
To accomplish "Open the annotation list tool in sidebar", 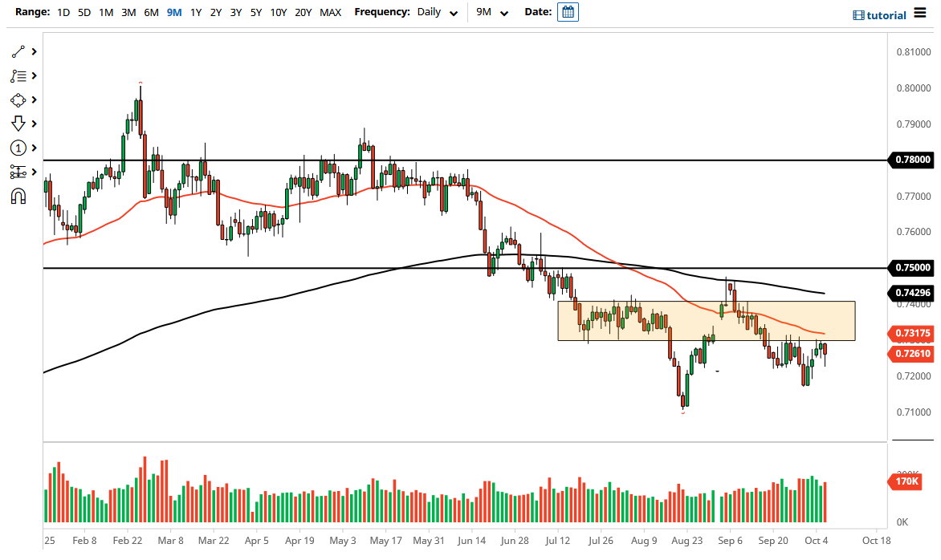I will tap(18, 75).
